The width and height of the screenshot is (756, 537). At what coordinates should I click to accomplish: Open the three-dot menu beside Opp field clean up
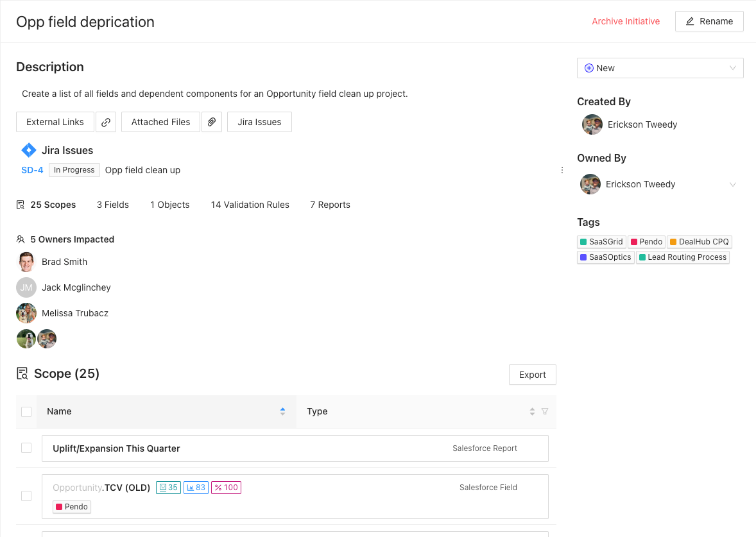[x=562, y=170]
